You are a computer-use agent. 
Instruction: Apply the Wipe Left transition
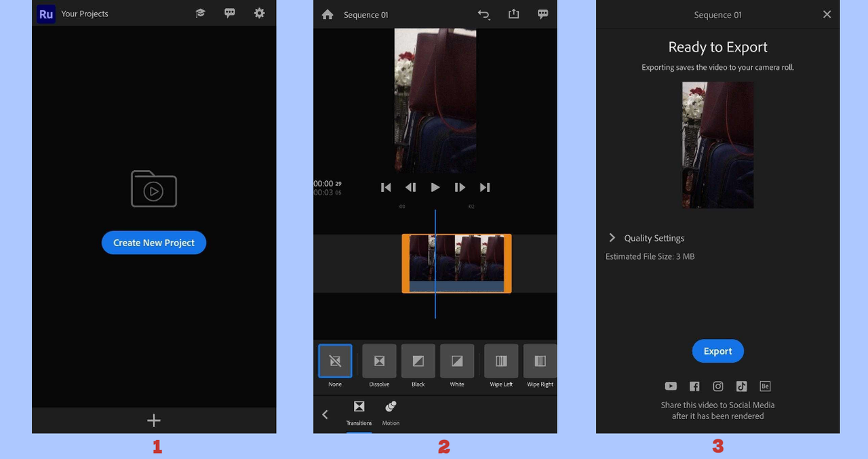[500, 361]
